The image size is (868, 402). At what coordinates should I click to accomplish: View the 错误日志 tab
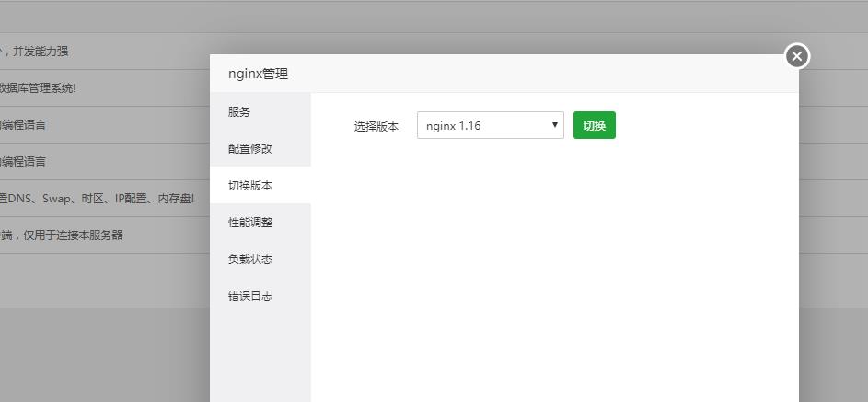point(260,296)
